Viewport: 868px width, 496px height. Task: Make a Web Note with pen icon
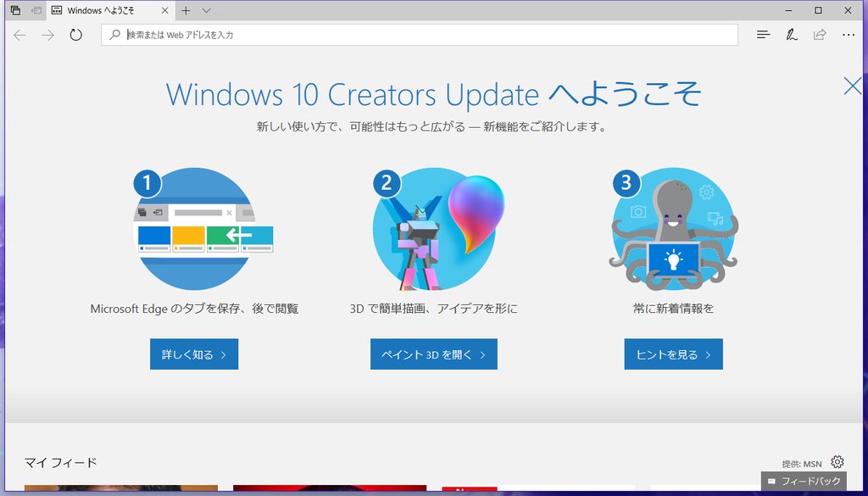coord(792,35)
